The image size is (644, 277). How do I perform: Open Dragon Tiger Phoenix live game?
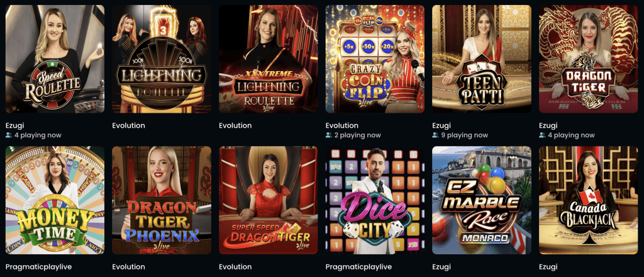pyautogui.click(x=162, y=200)
